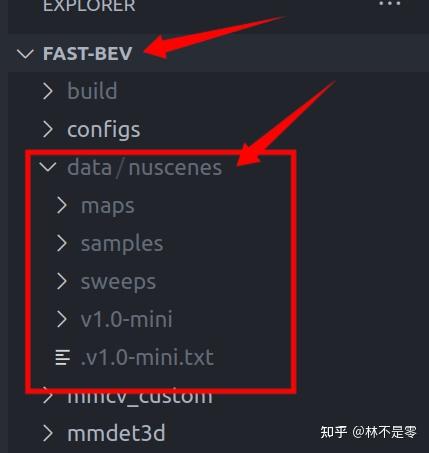
Task: Expand the v1.0-mini folder chevron
Action: [x=62, y=319]
